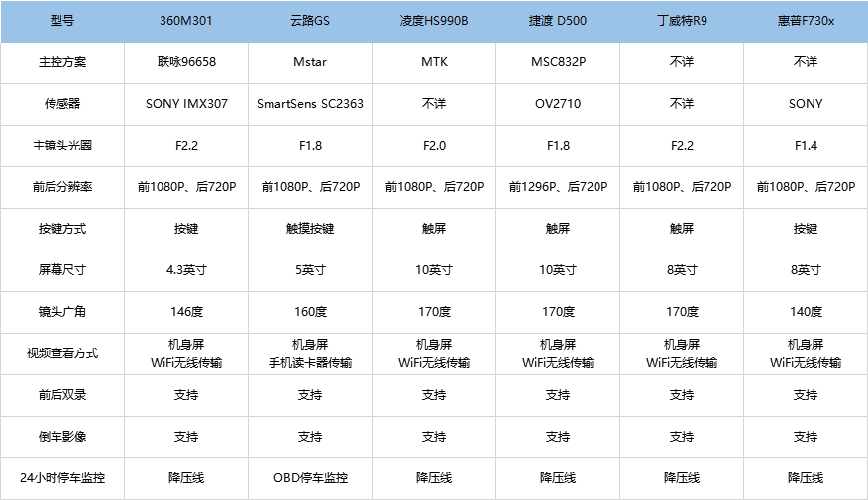Click the 前1296P、后720P cell
The width and height of the screenshot is (868, 500).
tap(558, 187)
